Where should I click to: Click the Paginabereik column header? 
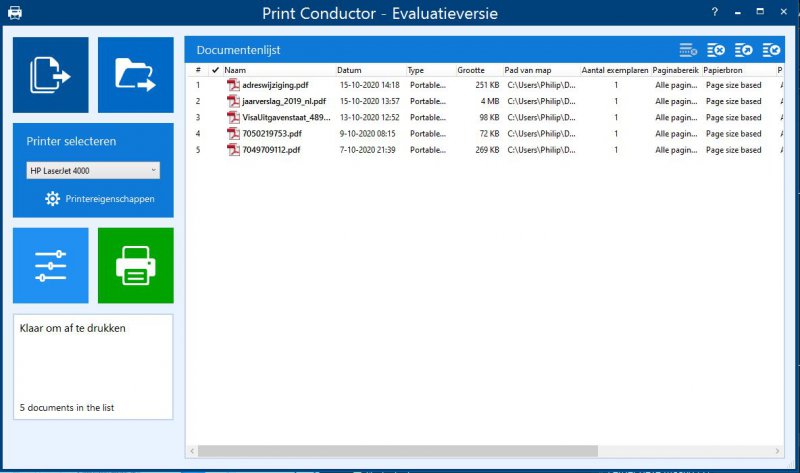click(676, 70)
